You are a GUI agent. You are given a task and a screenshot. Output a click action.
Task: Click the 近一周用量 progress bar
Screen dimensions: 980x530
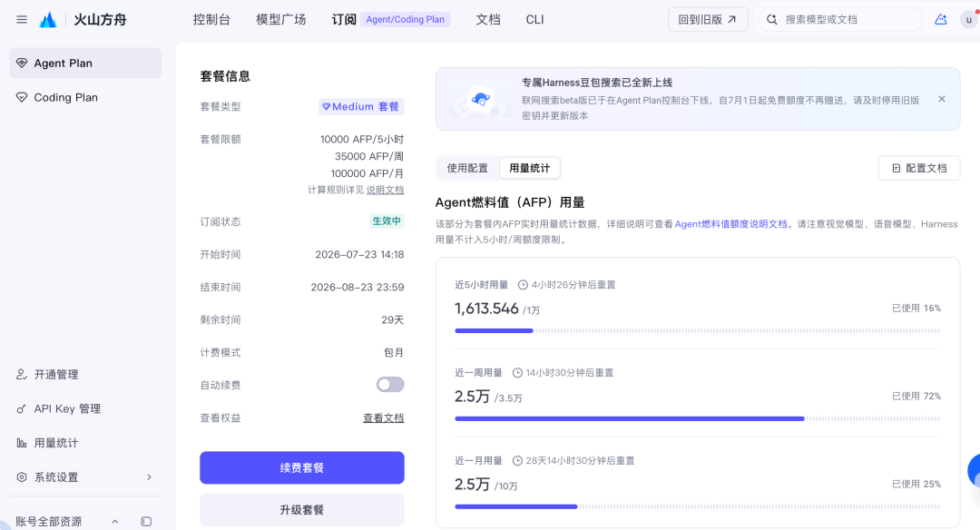(698, 418)
